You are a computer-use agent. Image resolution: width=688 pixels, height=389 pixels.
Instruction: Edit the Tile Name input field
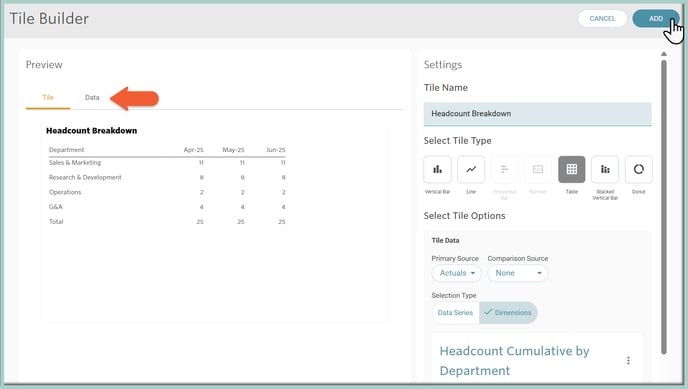[538, 114]
